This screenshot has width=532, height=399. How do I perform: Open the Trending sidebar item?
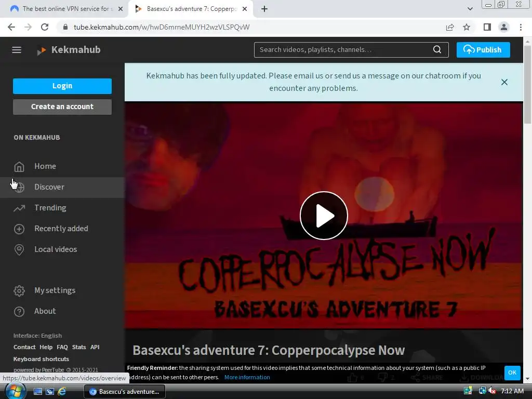62,208
